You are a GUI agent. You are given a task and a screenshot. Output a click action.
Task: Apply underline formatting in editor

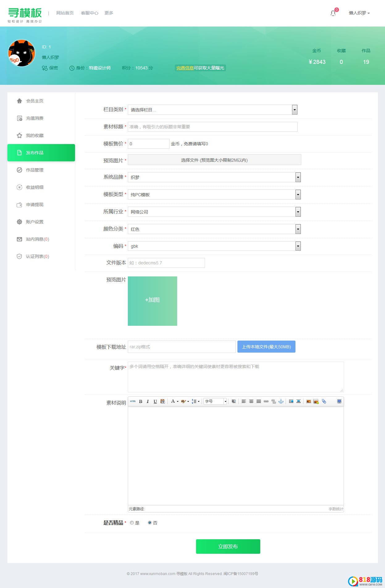155,401
